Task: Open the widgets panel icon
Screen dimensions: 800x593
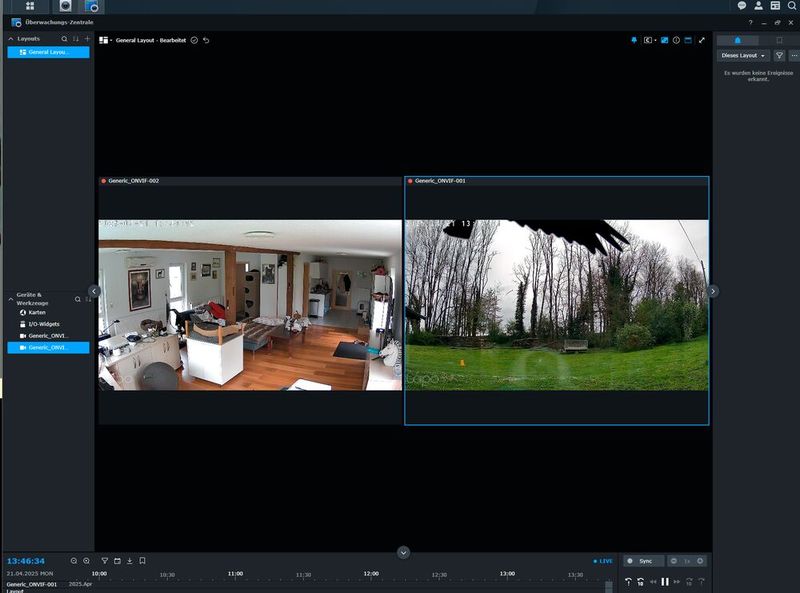Action: click(x=775, y=6)
